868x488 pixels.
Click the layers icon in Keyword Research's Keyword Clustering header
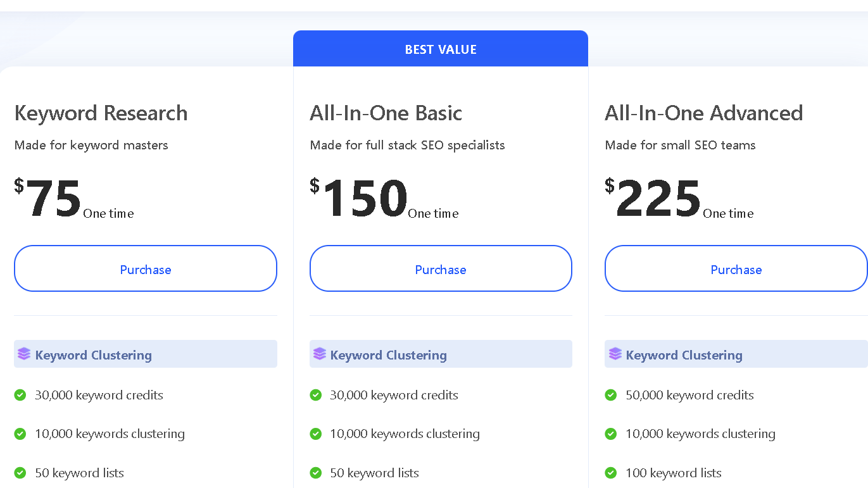click(24, 354)
